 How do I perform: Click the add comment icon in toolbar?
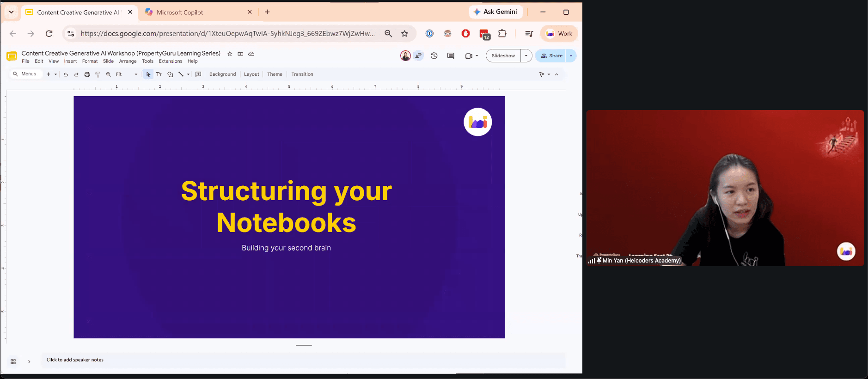[198, 74]
